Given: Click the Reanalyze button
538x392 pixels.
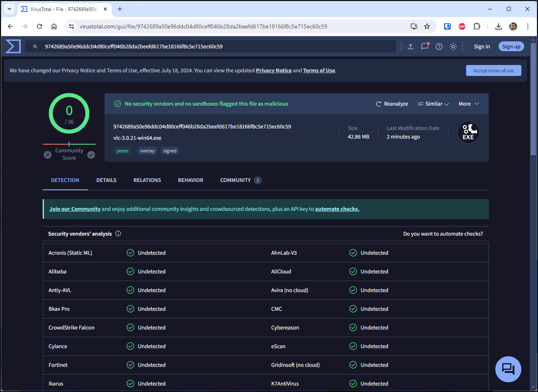Looking at the screenshot, I should (392, 104).
